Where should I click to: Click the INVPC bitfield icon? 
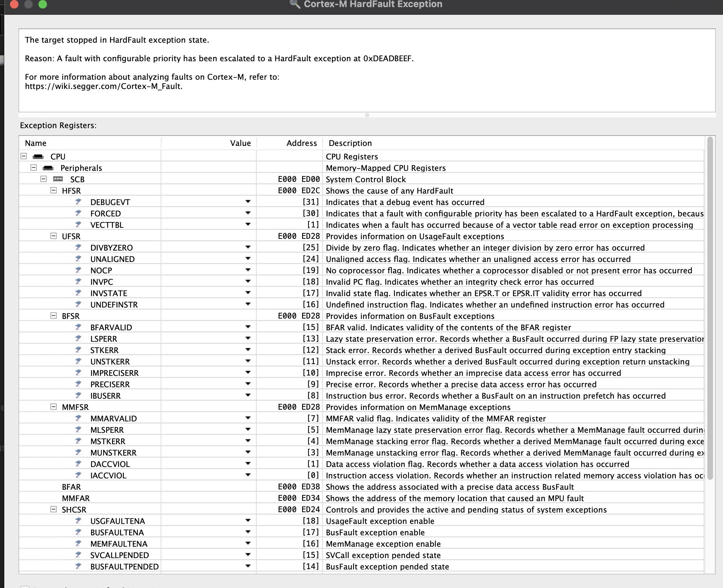78,282
